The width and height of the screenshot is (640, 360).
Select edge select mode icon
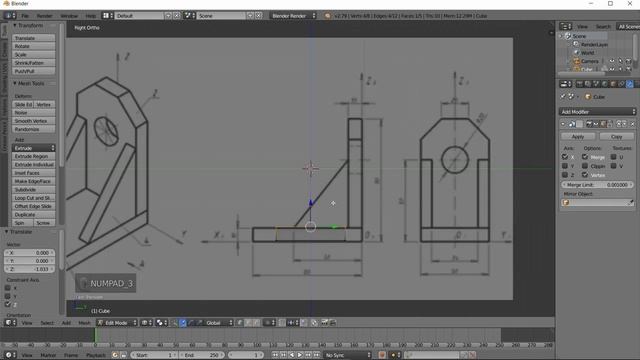pos(248,323)
